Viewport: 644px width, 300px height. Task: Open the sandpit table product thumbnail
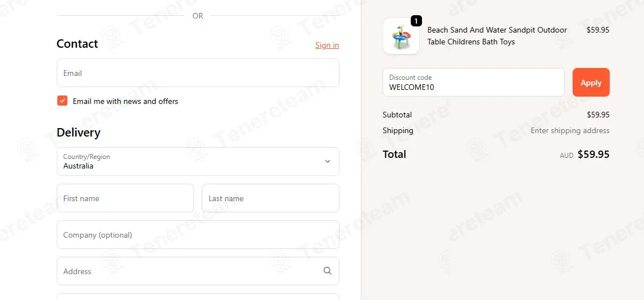401,36
